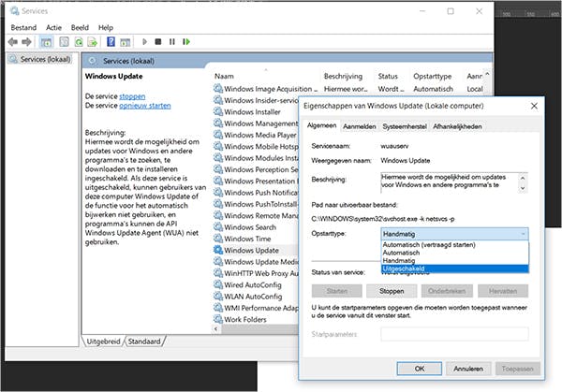Switch to the Standaard view tab
Image resolution: width=562 pixels, height=392 pixels.
tap(144, 341)
